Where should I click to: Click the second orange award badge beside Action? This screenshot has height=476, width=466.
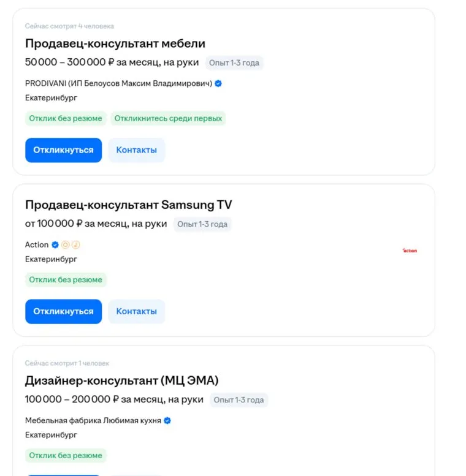(75, 244)
